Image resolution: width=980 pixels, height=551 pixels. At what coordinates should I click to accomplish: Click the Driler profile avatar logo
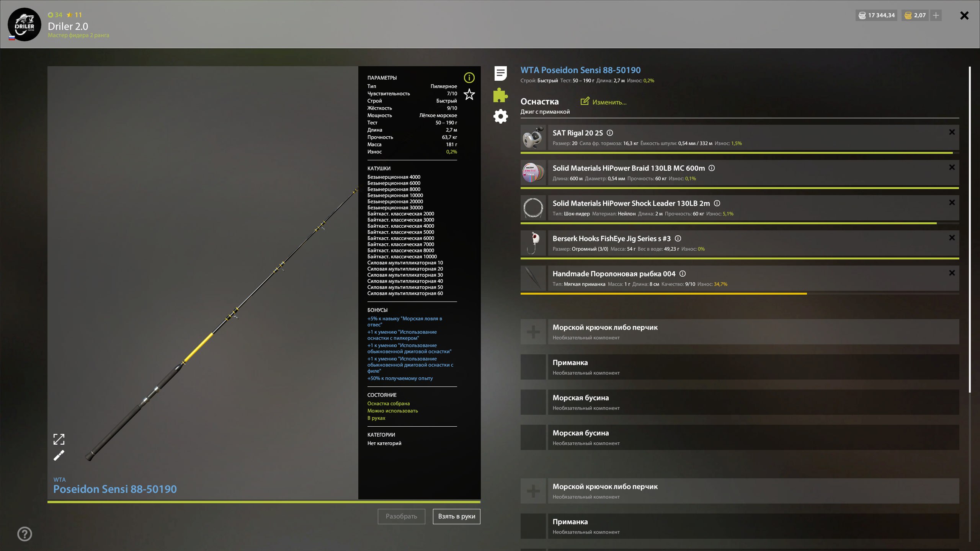coord(24,24)
